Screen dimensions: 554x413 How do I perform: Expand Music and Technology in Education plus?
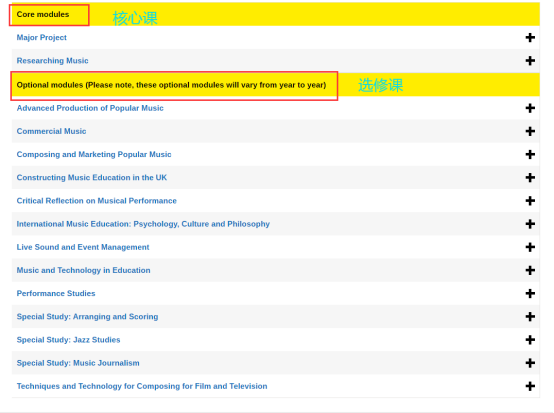530,270
